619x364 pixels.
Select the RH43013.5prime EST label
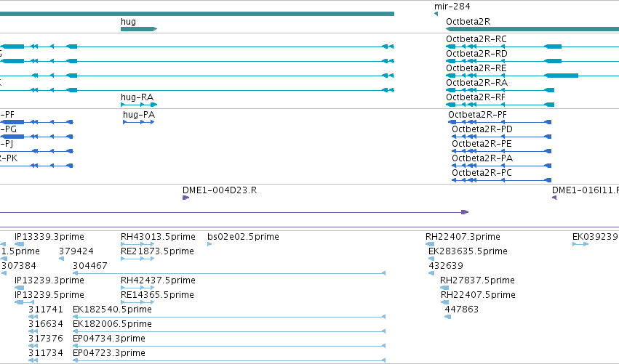click(x=158, y=237)
